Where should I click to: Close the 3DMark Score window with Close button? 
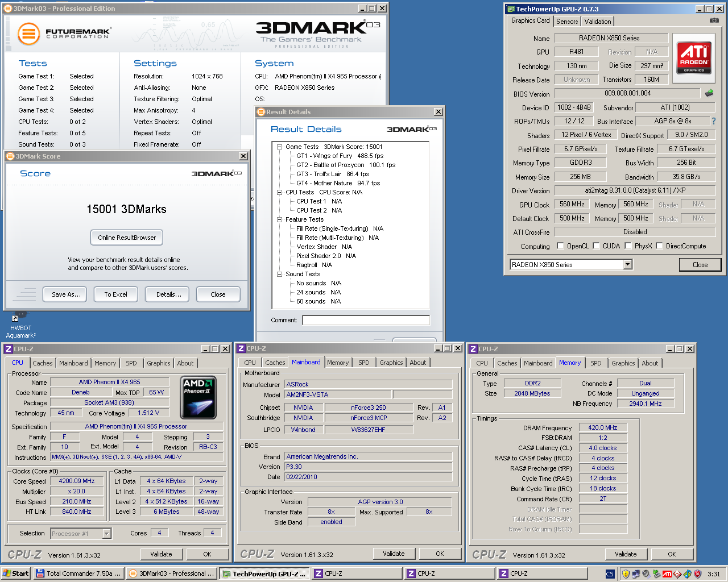(218, 294)
